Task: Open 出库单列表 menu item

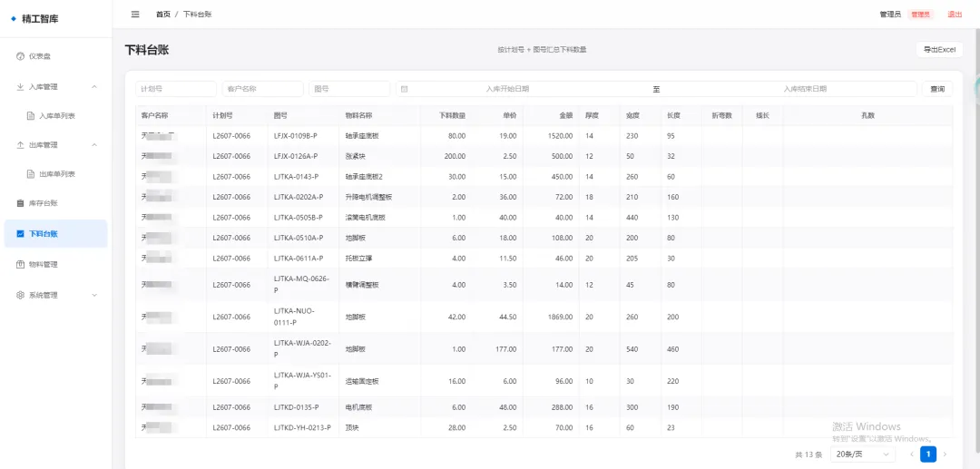Action: pos(55,174)
